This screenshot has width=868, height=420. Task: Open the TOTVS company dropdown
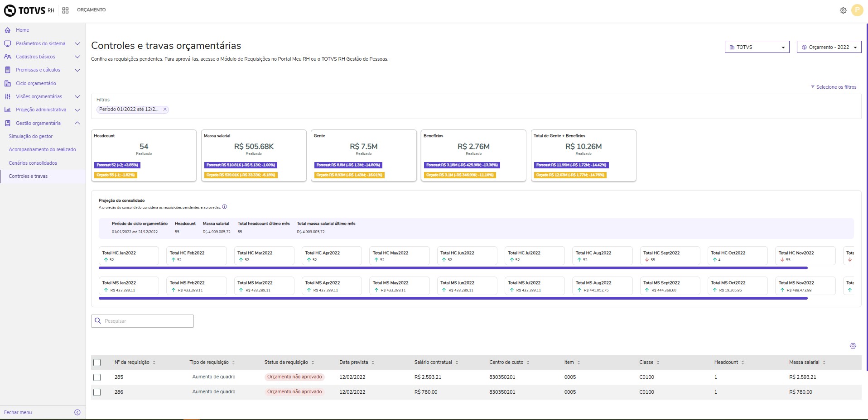point(757,47)
